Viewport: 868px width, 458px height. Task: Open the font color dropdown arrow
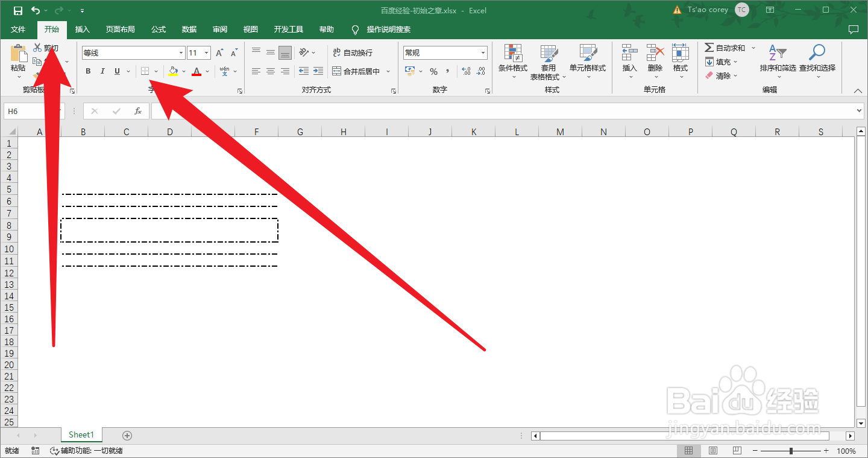207,71
